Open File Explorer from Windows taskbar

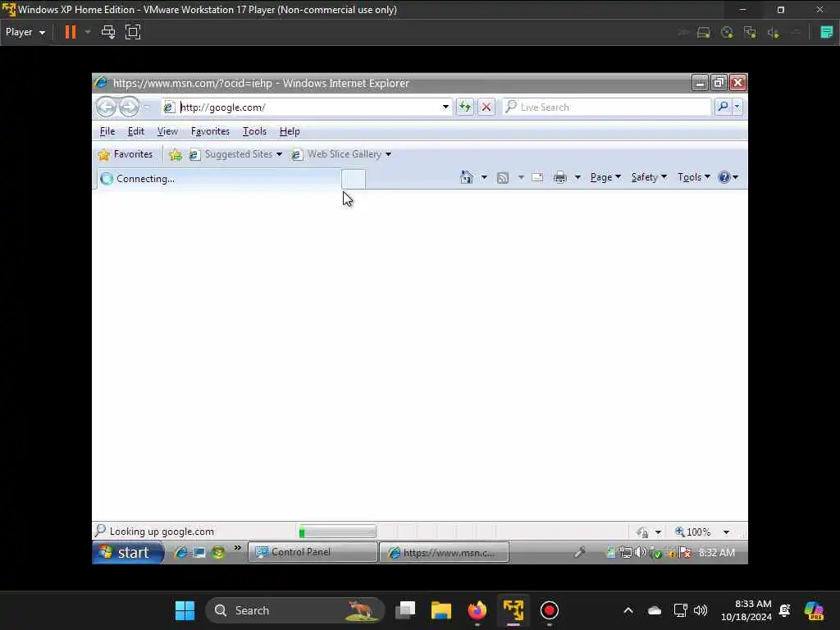tap(441, 610)
